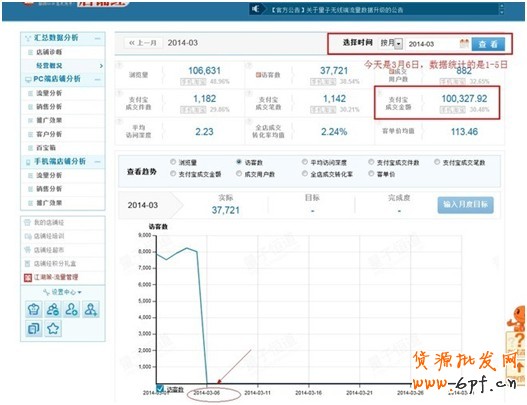
Task: Select the 浏览量 trend radio button
Action: (173, 162)
